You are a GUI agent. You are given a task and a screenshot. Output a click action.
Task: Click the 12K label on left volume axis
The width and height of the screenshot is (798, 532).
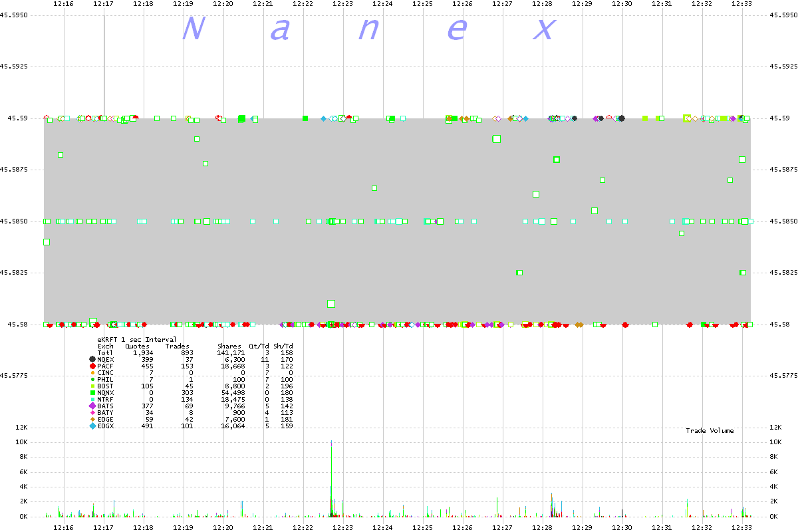[x=21, y=428]
